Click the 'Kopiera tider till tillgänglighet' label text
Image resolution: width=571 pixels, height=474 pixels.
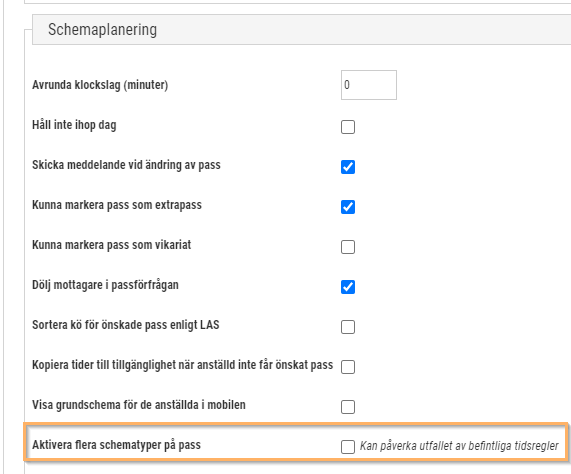coord(182,365)
